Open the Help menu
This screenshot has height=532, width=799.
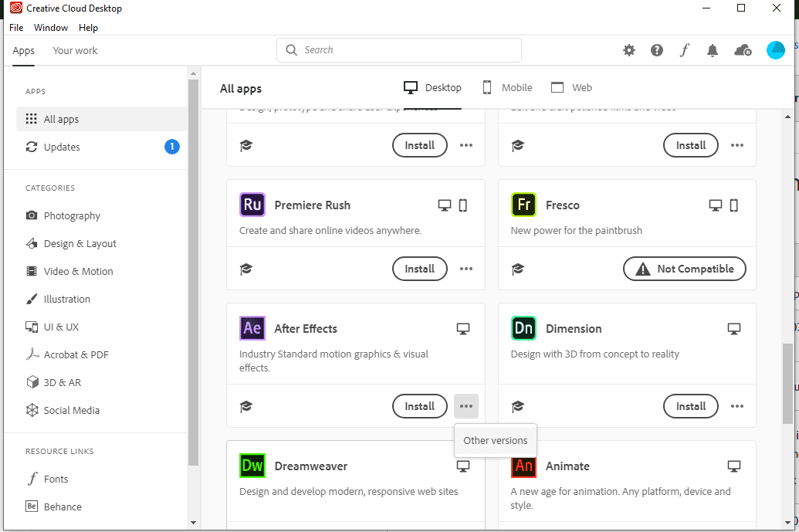(x=88, y=28)
